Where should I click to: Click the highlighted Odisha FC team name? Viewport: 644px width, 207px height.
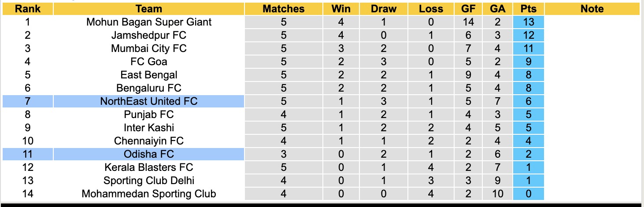click(149, 154)
